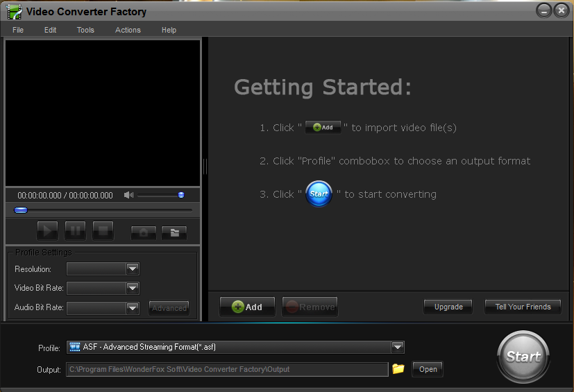Click the Video Converter Factory app icon
Viewport: 574px width, 392px height.
(x=14, y=12)
